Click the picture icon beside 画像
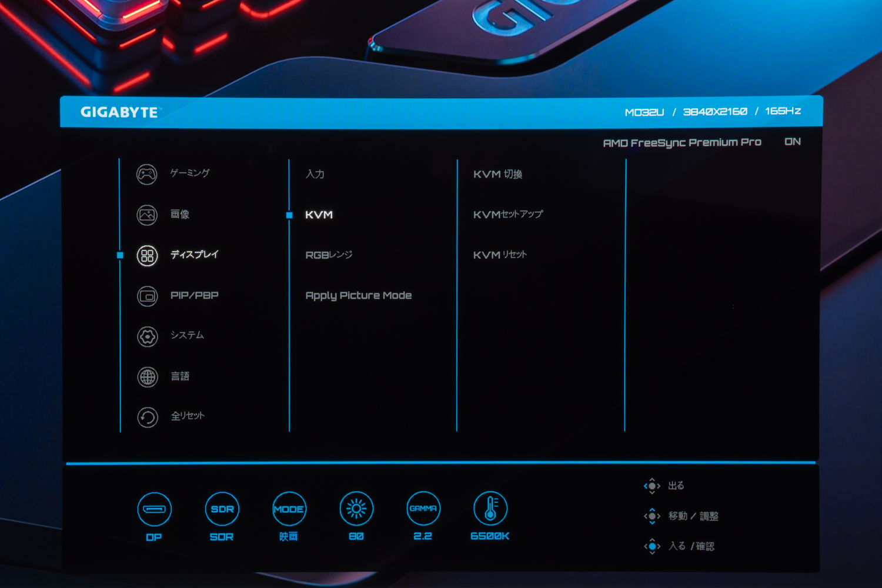 [147, 215]
